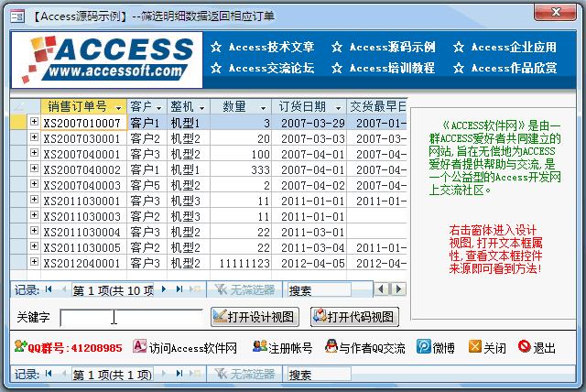586x392 pixels.
Task: Click right arrow of the horizontal scrollbar
Action: 399,289
